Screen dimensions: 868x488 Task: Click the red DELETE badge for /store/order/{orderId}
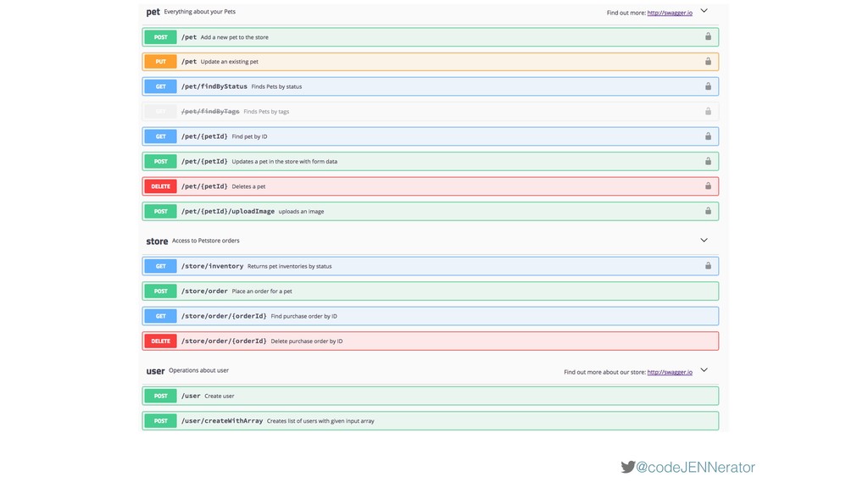(160, 341)
